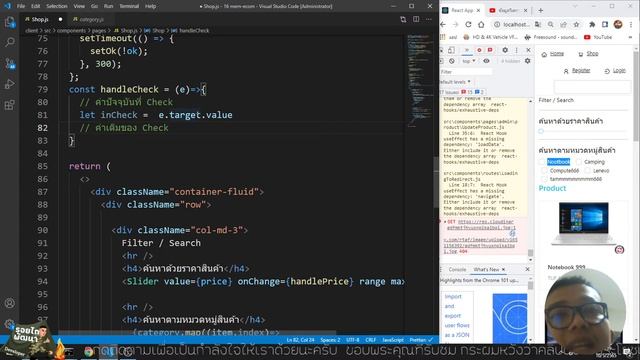Image resolution: width=640 pixels, height=360 pixels.
Task: Open a new Chrome tab with plus button
Action: pos(540,10)
